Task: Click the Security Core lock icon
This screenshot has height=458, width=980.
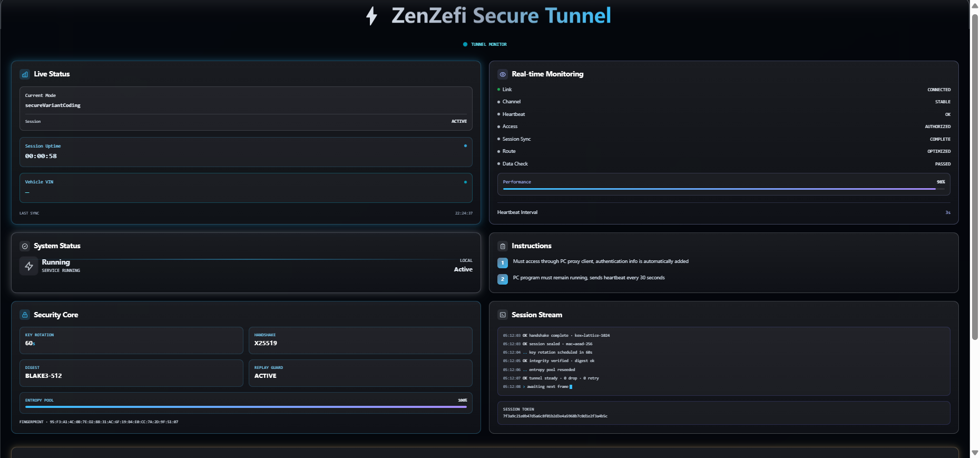Action: [x=25, y=315]
